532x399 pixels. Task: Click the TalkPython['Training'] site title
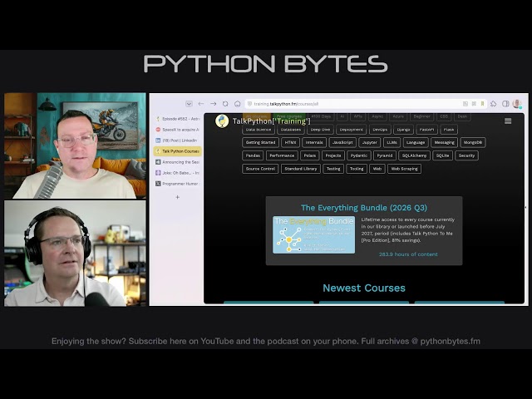point(272,121)
